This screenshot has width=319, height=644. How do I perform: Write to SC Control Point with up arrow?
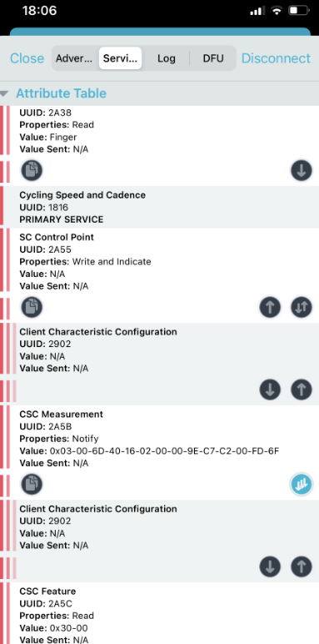tap(270, 307)
